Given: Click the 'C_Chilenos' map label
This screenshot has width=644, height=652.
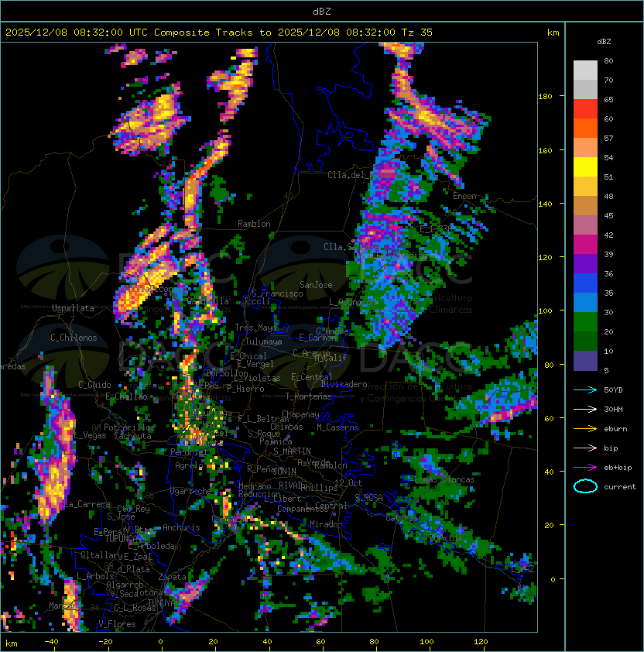Looking at the screenshot, I should pos(74,338).
